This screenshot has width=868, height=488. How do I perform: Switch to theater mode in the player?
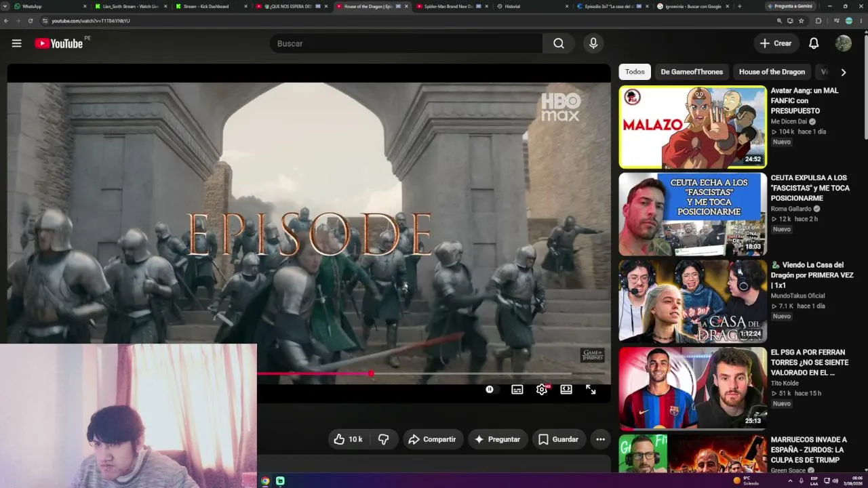566,390
